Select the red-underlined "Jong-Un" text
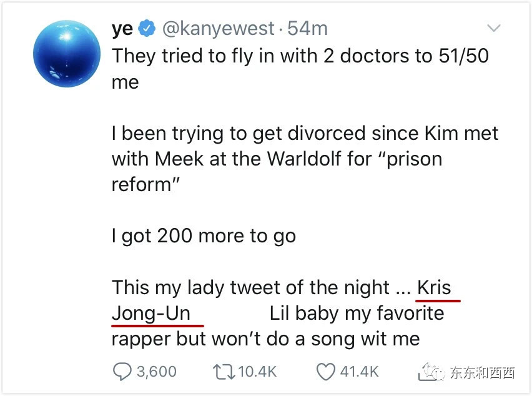Screen dimensions: 532x396 pyautogui.click(x=151, y=313)
